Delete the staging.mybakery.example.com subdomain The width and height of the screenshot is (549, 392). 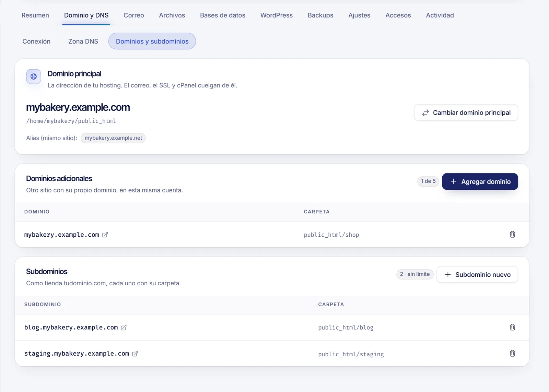512,353
